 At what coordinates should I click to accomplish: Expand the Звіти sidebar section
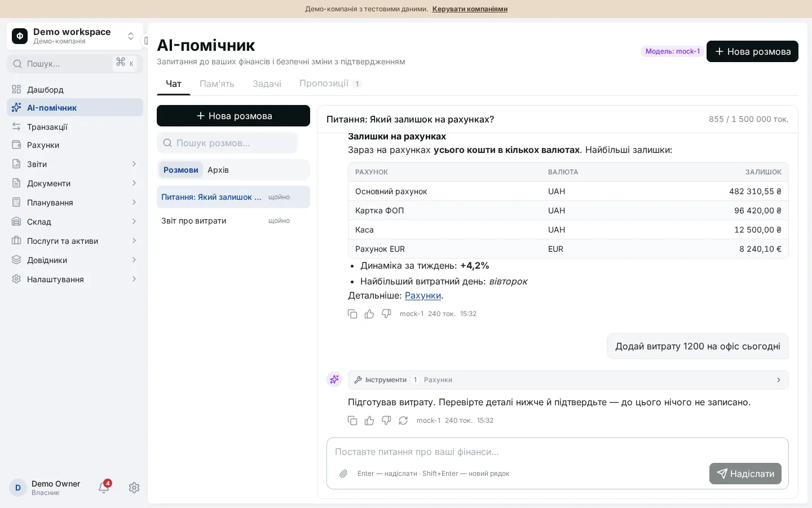(75, 164)
